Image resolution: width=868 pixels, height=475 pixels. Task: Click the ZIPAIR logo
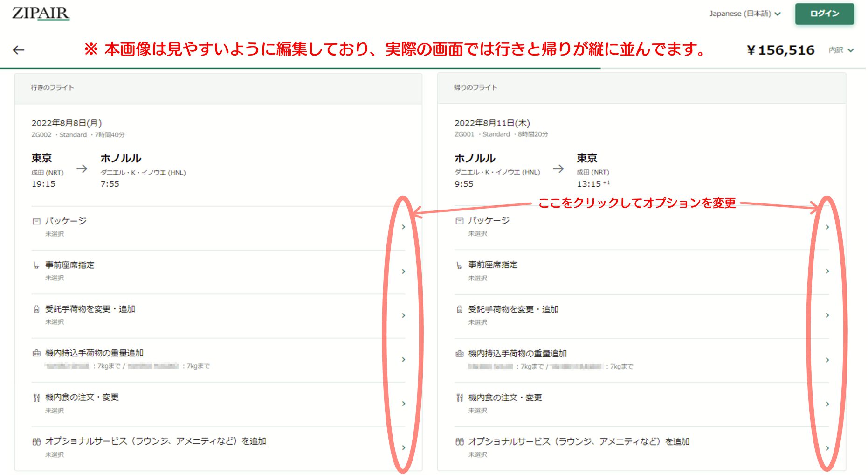click(x=41, y=14)
